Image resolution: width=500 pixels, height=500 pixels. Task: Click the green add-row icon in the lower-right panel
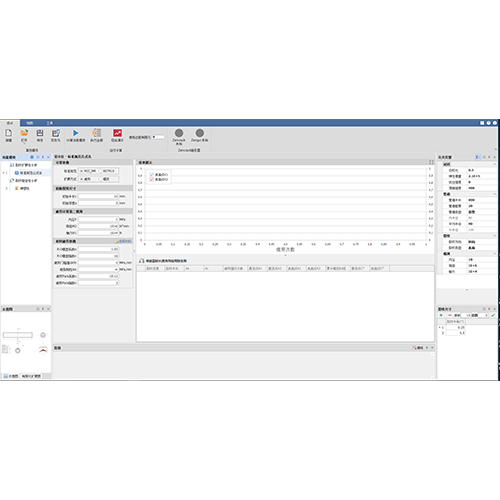[x=441, y=315]
